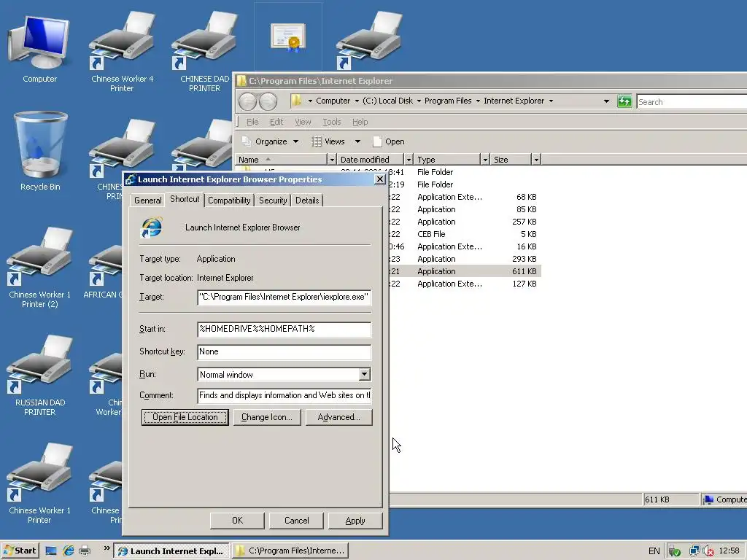
Task: Select AFRICAN printer desktop shortcut
Action: (104, 272)
